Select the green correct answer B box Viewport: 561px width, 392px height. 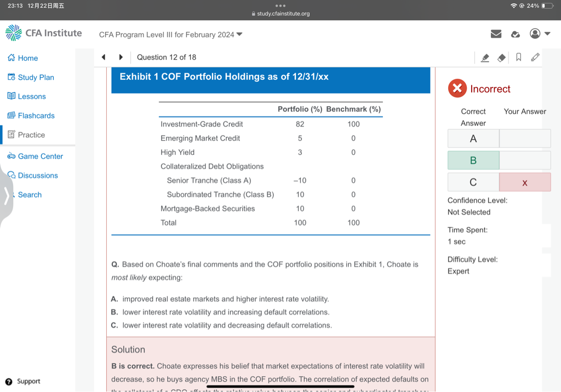coord(473,160)
